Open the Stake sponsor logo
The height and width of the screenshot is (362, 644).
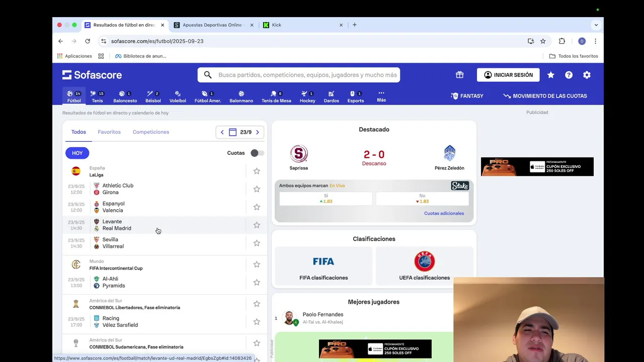(460, 186)
